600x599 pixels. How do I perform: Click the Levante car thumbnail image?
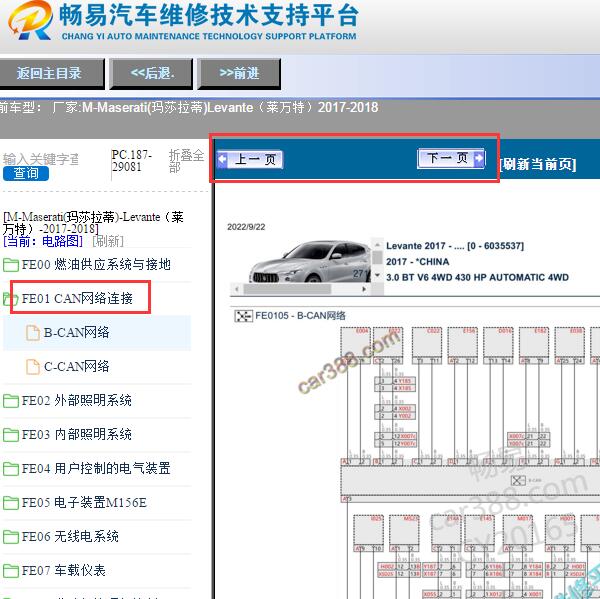[309, 261]
